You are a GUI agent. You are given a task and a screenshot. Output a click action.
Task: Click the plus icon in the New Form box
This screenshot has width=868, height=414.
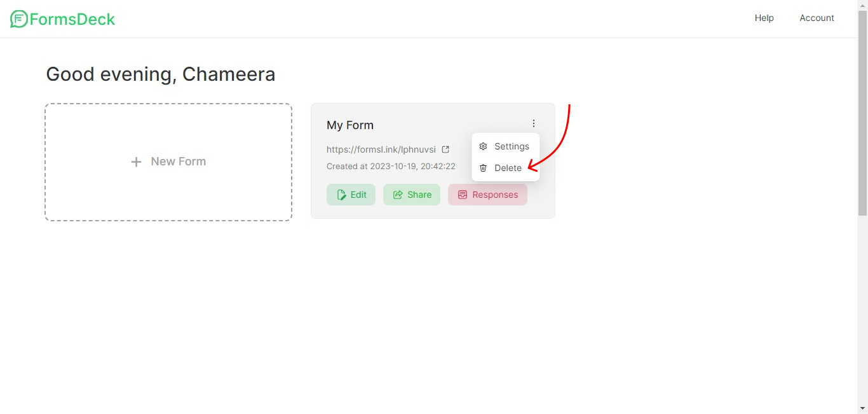(x=136, y=162)
